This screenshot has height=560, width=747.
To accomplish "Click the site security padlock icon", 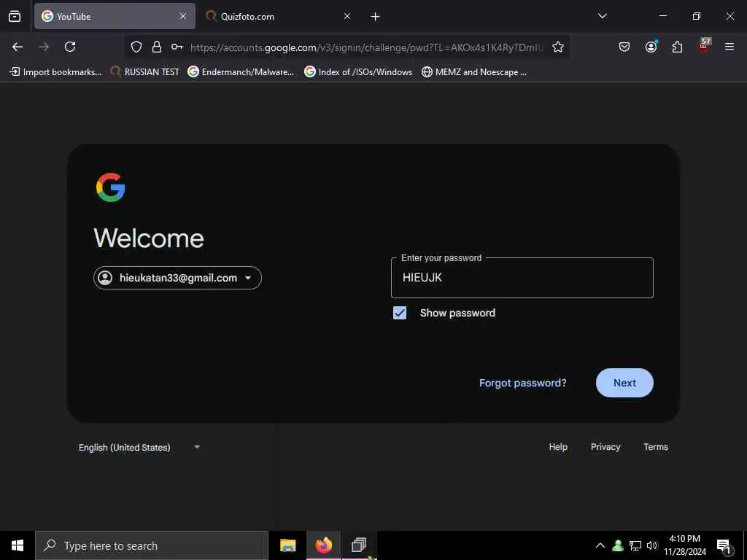I will point(156,47).
